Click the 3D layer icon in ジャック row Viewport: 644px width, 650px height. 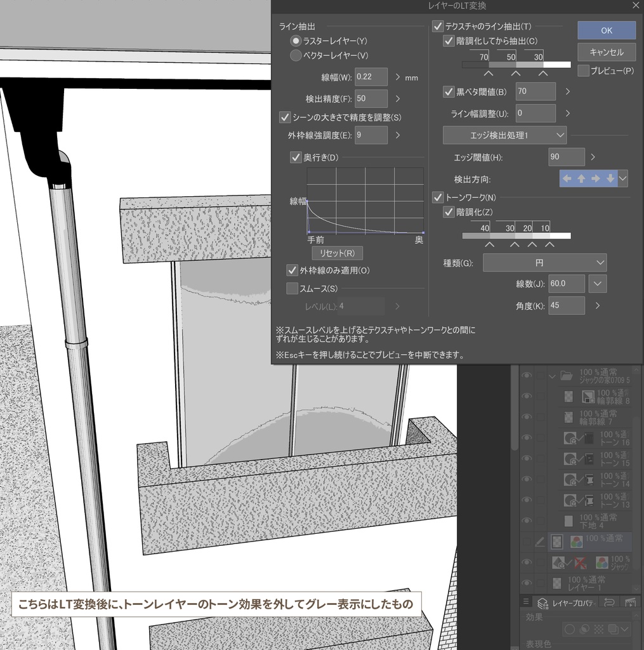558,562
